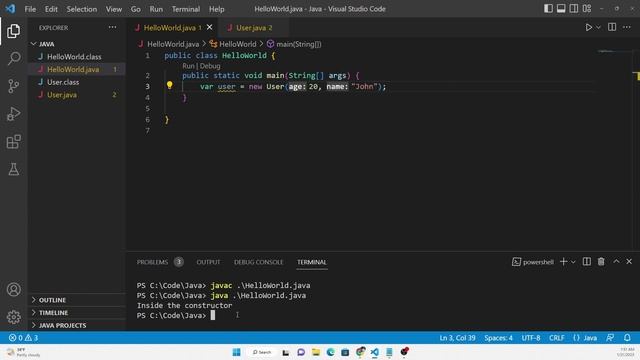Viewport: 640px width, 360px height.
Task: Expand the Java Projects section
Action: click(77, 325)
